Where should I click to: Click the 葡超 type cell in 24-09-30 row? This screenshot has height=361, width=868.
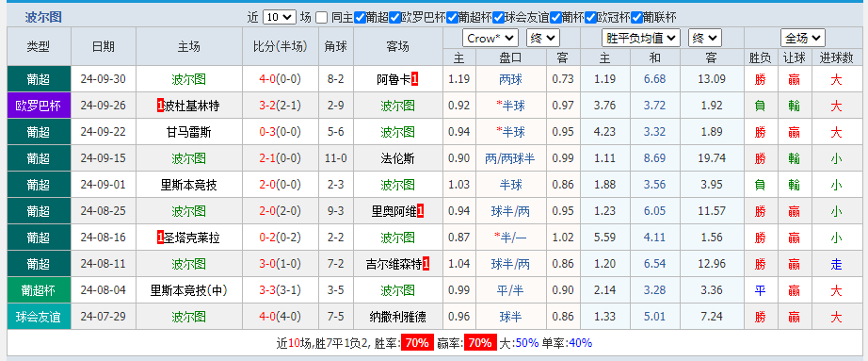click(39, 79)
